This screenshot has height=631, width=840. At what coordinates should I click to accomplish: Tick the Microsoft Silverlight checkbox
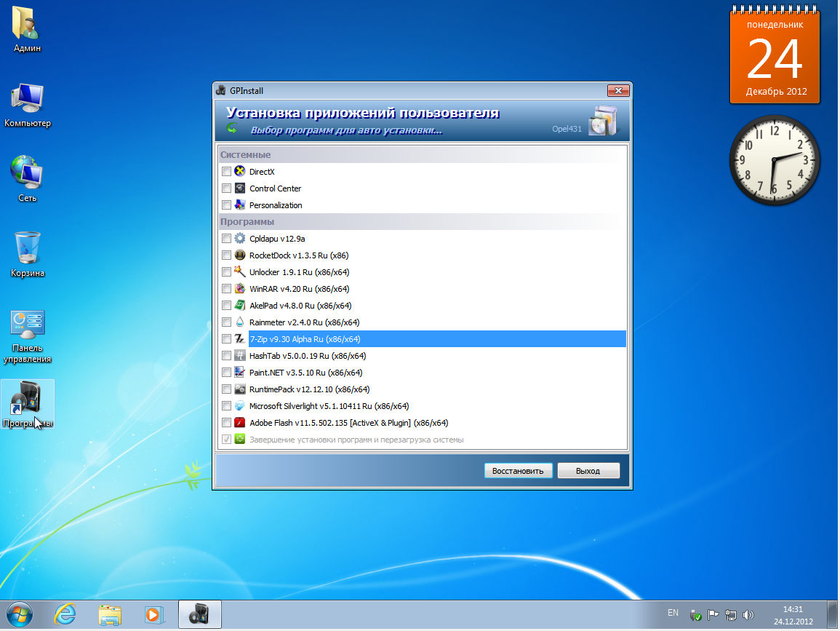coord(226,406)
